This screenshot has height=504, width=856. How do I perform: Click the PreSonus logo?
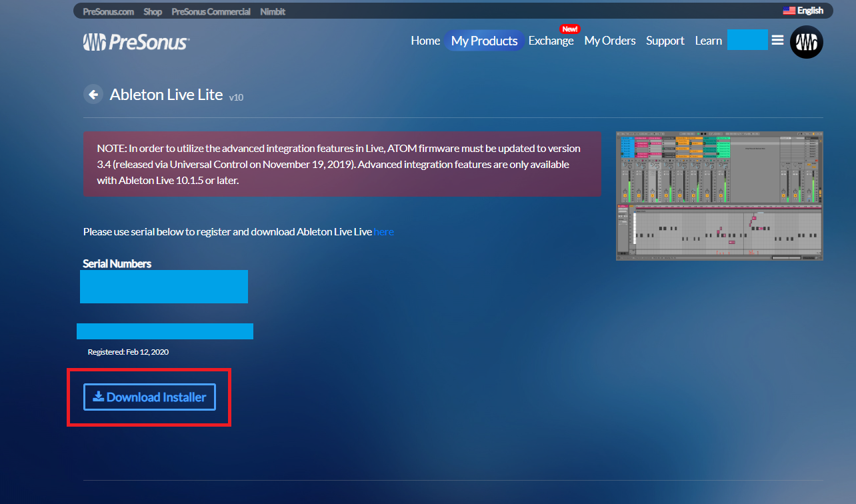136,42
